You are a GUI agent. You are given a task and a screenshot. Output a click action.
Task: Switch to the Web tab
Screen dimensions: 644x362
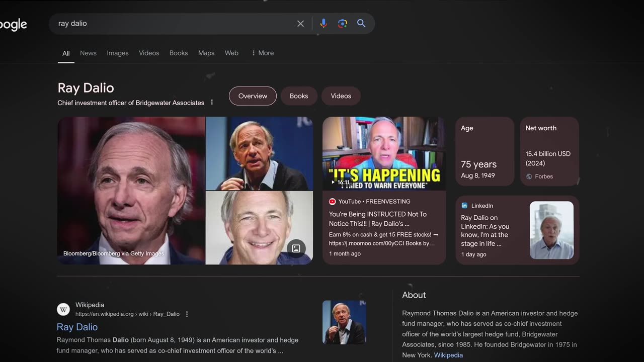click(231, 53)
